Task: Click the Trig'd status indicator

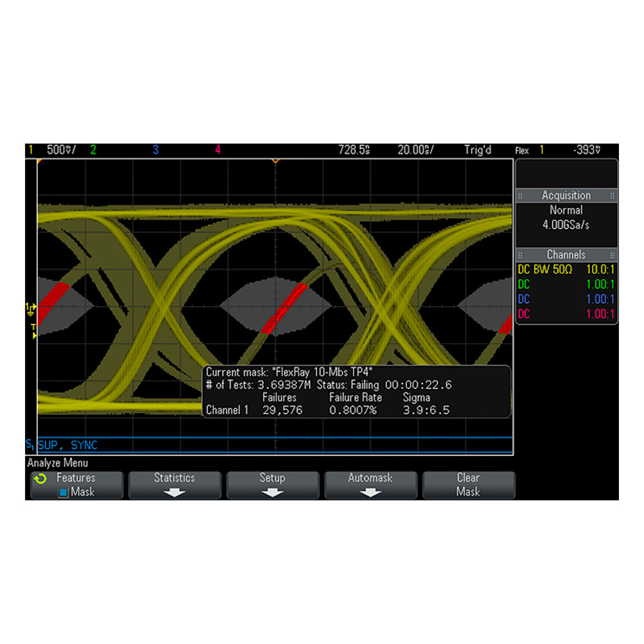Action: (478, 149)
